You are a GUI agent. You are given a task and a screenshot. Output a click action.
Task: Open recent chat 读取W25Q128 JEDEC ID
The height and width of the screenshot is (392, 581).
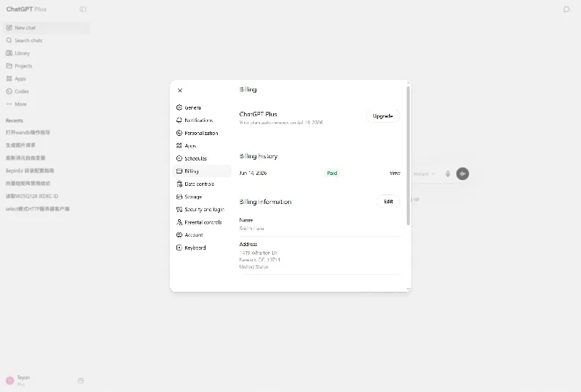pos(46,196)
